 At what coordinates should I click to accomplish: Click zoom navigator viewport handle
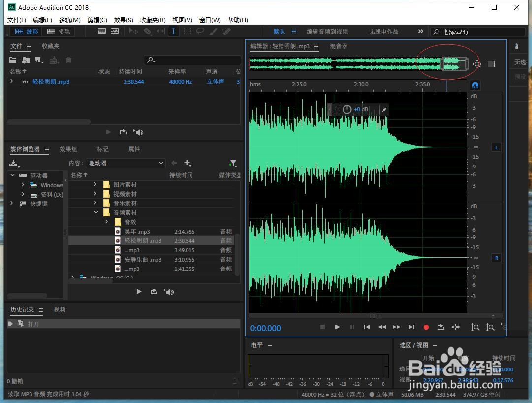[455, 64]
